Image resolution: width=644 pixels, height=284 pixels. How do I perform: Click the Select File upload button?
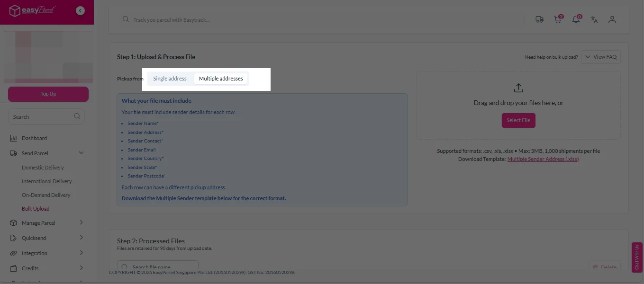(518, 120)
